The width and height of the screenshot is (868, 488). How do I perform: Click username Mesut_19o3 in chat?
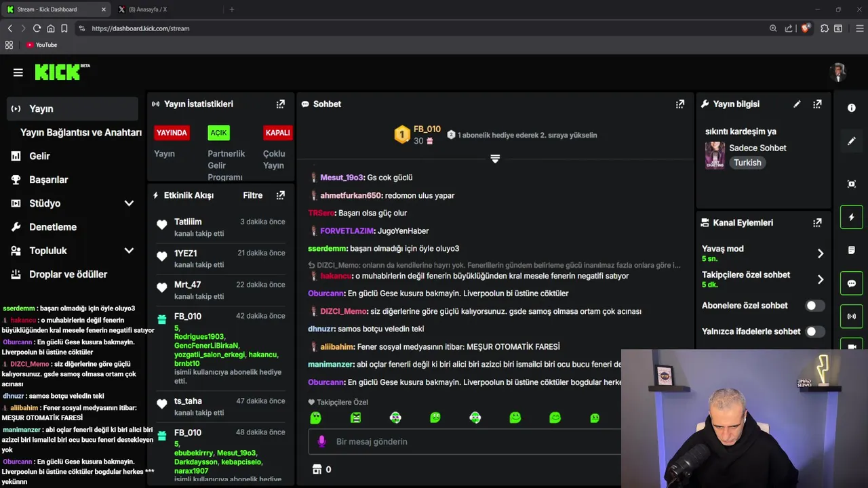click(342, 178)
